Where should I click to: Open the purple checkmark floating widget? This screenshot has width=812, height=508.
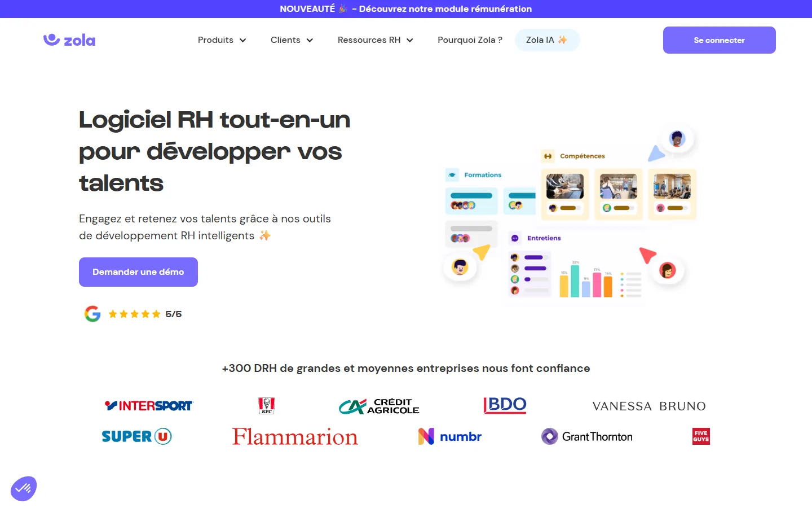[x=24, y=488]
